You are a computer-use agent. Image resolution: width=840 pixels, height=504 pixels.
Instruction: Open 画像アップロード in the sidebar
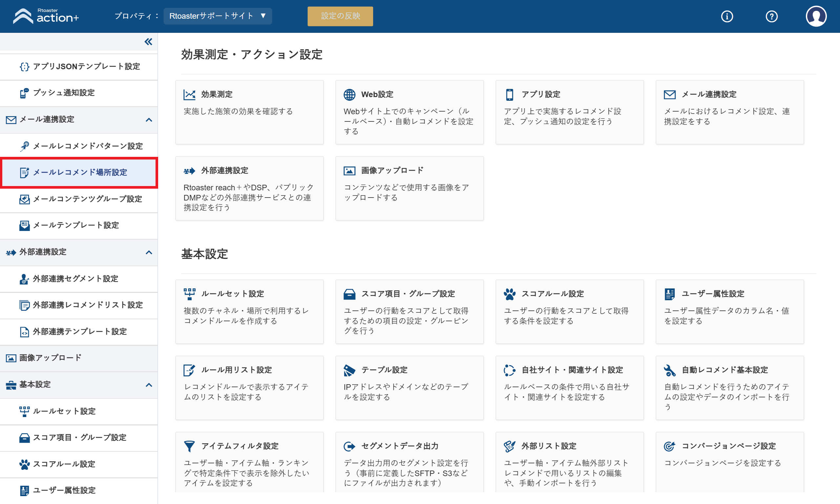(79, 358)
